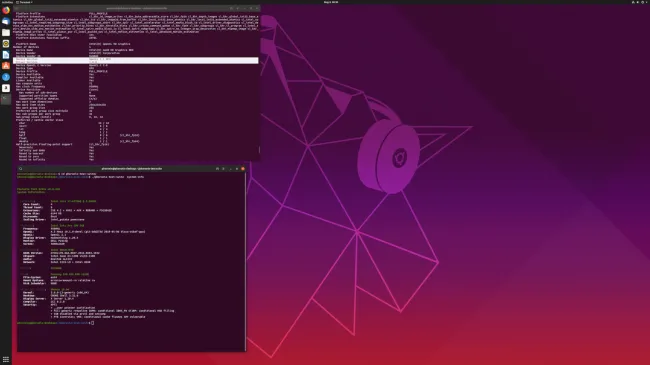
Task: Open the clock and calendar in top bar
Action: (x=331, y=2)
